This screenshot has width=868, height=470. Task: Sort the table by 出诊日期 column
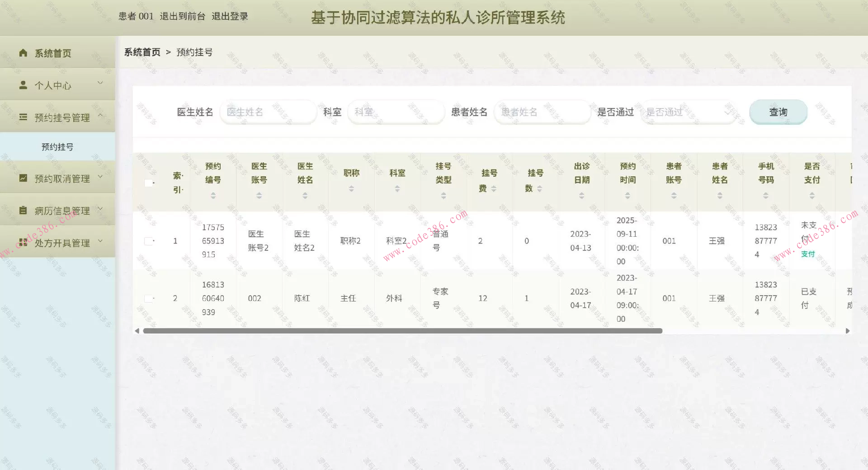coord(582,195)
